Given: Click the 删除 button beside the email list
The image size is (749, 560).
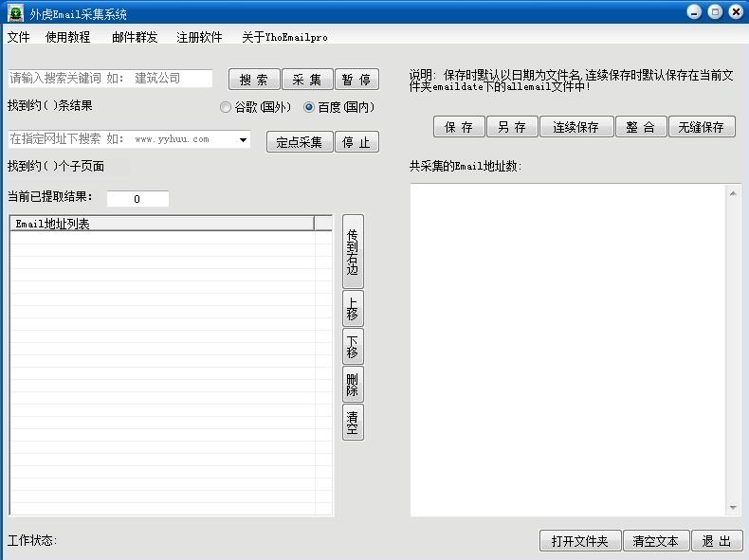Looking at the screenshot, I should [353, 385].
